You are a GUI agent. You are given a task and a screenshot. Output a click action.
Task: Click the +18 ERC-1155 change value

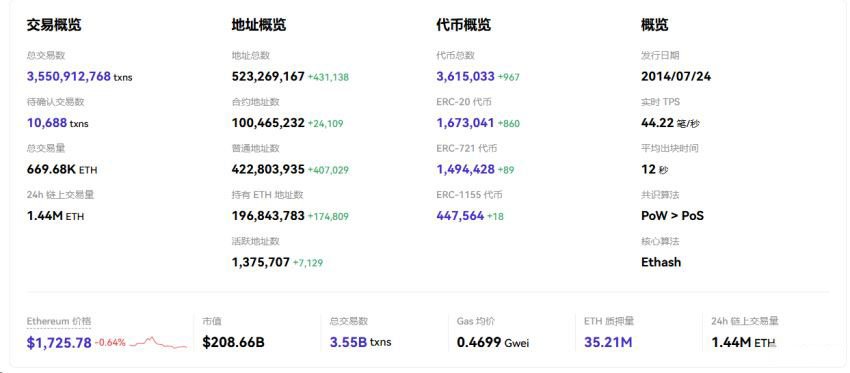click(495, 217)
